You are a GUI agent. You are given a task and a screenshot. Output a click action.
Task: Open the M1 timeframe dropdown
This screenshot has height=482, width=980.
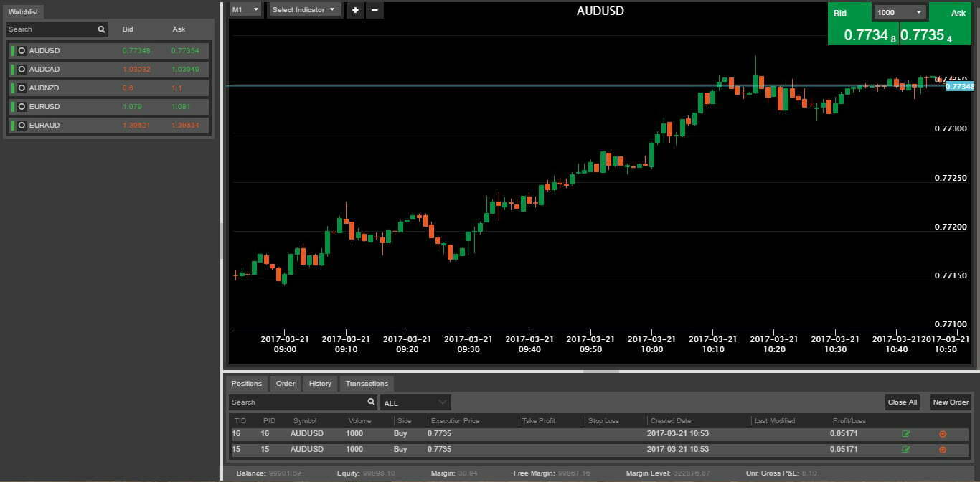click(x=245, y=10)
